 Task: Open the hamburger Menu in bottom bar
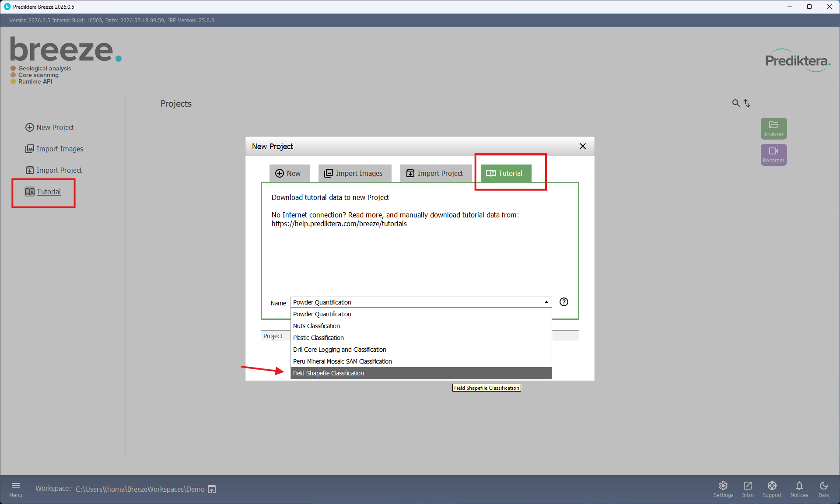[16, 489]
